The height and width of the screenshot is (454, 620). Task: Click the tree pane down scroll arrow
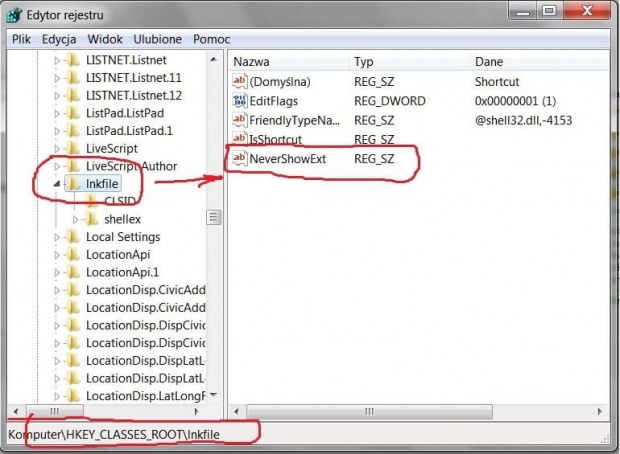[214, 395]
